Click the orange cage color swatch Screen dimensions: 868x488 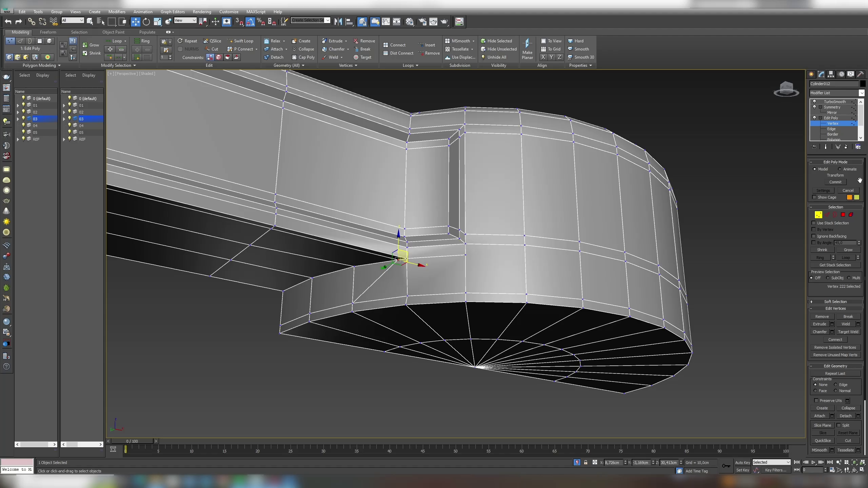click(x=849, y=197)
